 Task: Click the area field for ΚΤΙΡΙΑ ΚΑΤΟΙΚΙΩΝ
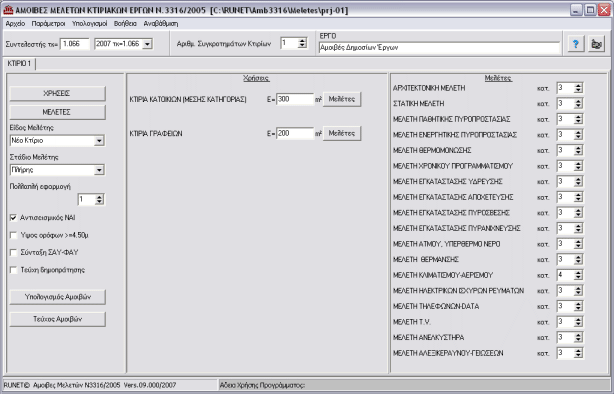295,99
